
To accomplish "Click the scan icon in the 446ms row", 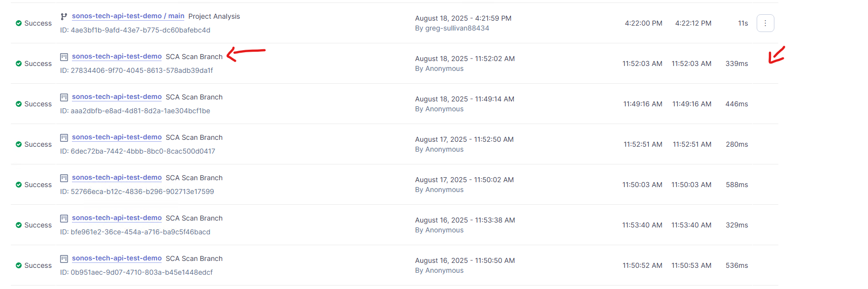I will click(64, 97).
